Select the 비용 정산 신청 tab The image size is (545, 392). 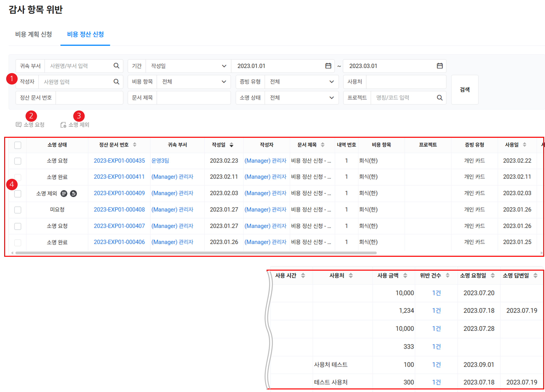pos(85,34)
